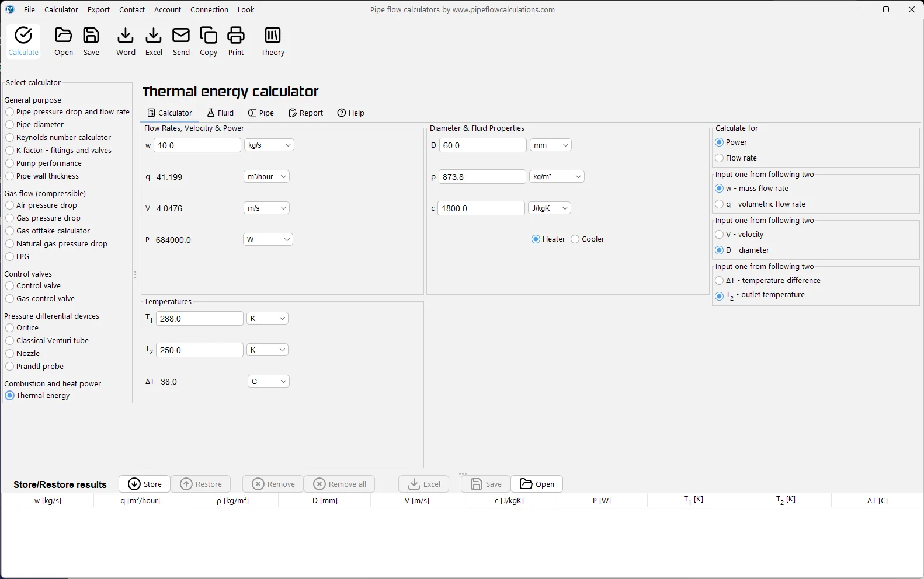
Task: Select the Reynolds number calculator
Action: click(58, 138)
